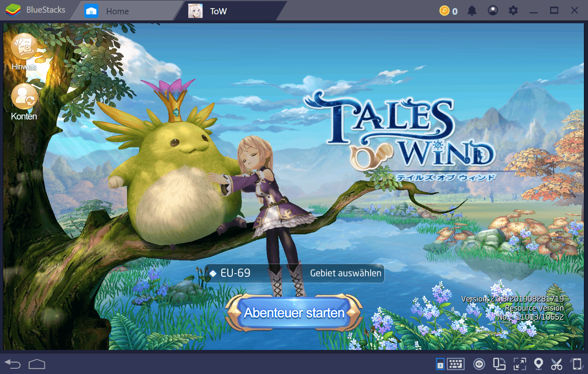Click the scissors screenshot icon
The height and width of the screenshot is (374, 588).
click(x=557, y=364)
